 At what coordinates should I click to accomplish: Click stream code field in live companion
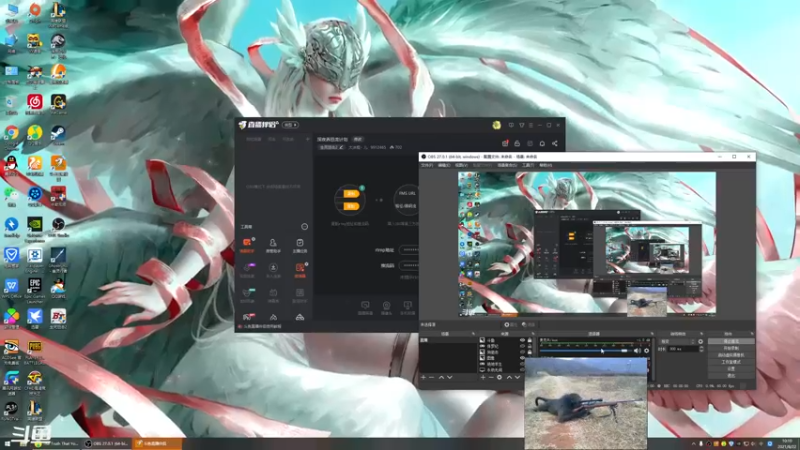click(x=409, y=266)
